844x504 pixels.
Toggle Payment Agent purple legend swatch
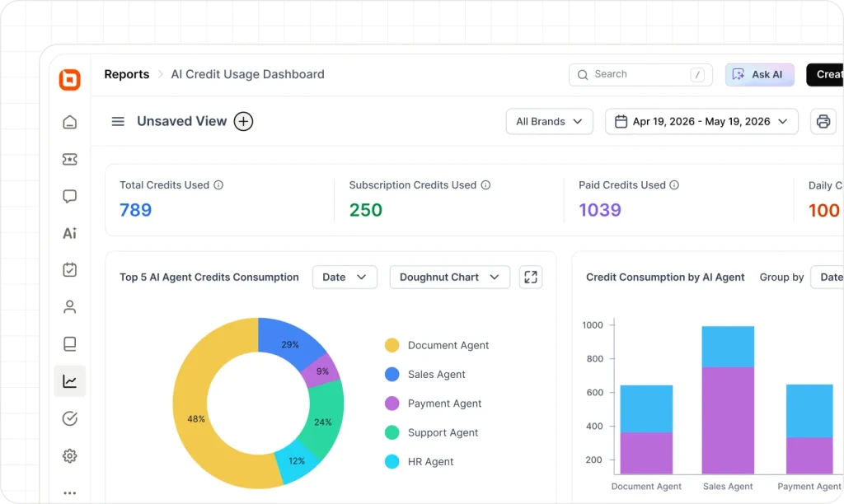coord(392,404)
